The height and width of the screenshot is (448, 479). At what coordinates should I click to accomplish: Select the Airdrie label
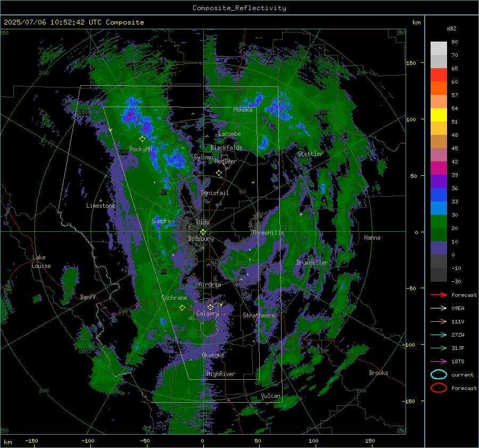pos(210,284)
